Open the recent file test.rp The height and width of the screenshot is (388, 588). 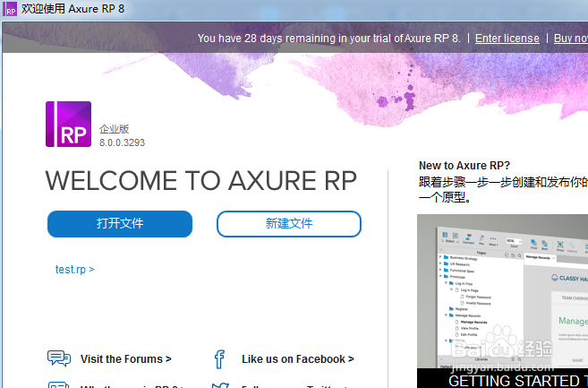coord(74,270)
